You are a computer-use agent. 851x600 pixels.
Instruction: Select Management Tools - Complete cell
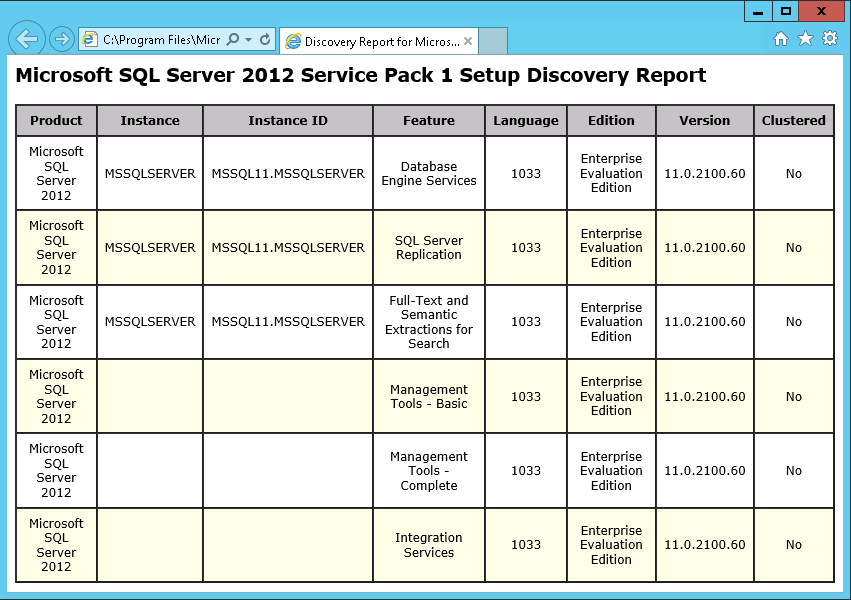click(x=429, y=470)
